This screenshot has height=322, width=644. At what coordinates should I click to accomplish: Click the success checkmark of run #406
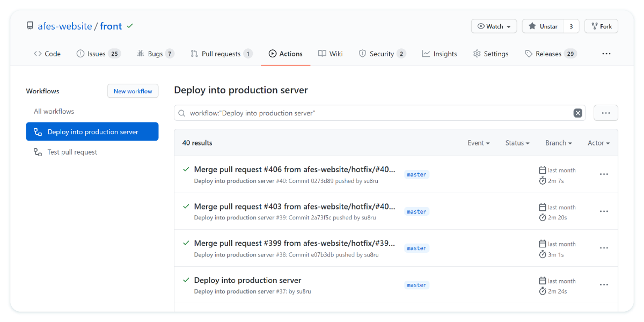(x=186, y=169)
